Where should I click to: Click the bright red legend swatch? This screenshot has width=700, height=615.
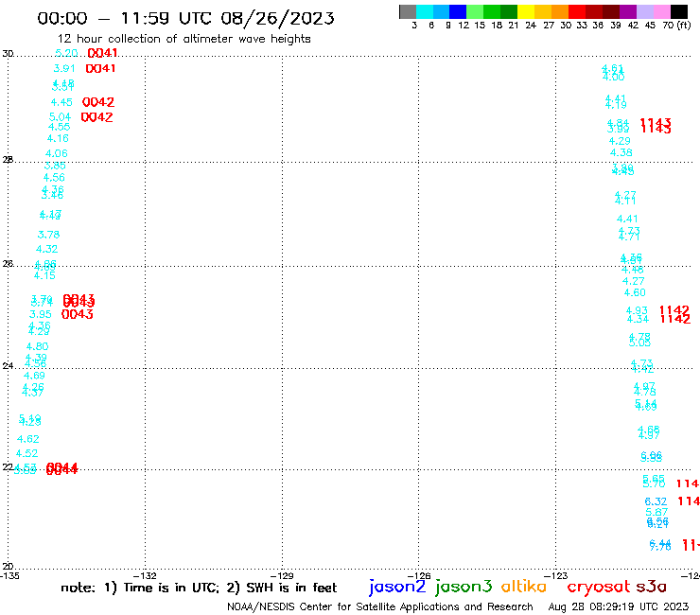point(577,11)
